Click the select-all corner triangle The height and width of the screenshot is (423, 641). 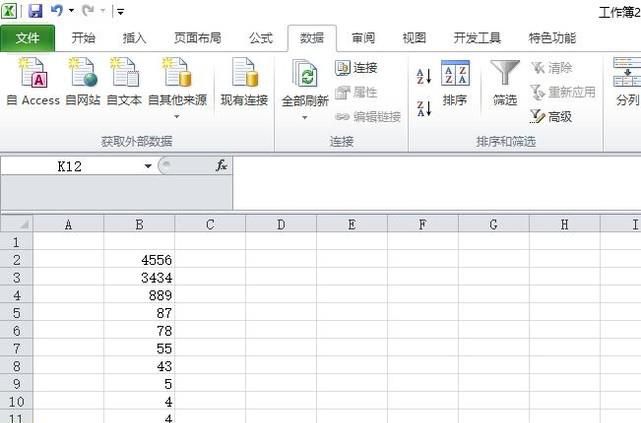tap(17, 224)
